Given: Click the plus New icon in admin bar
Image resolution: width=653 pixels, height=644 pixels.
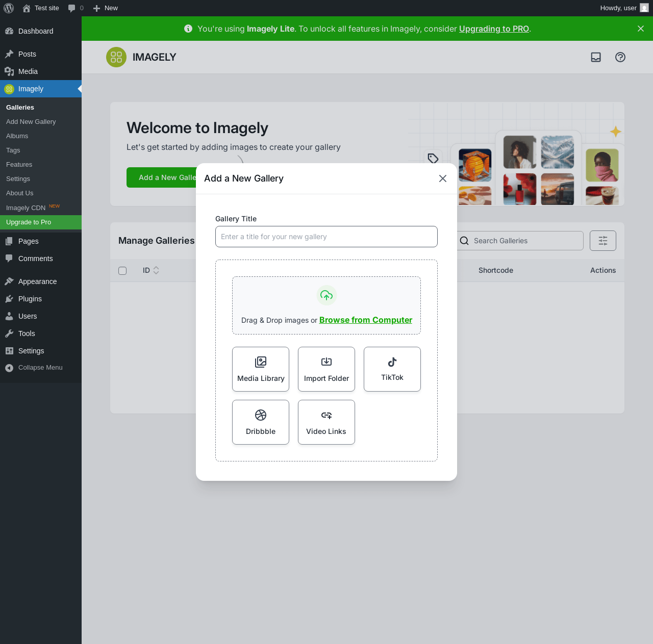Looking at the screenshot, I should point(96,8).
